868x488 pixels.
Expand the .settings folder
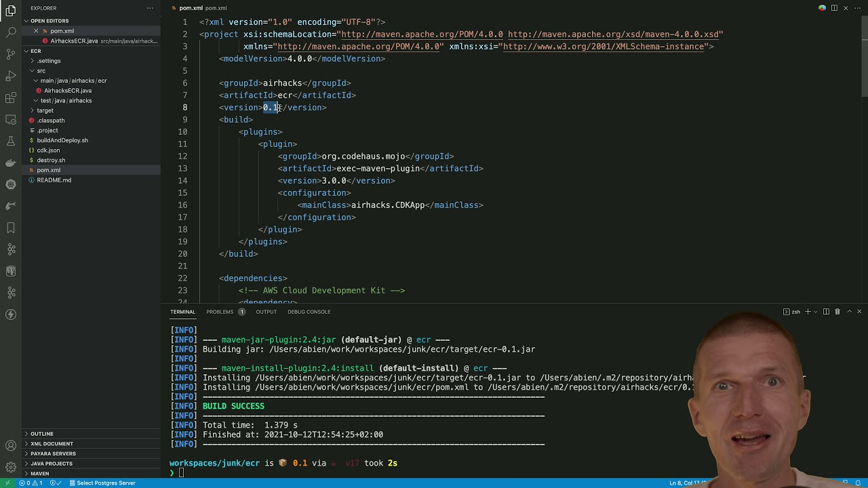point(48,61)
